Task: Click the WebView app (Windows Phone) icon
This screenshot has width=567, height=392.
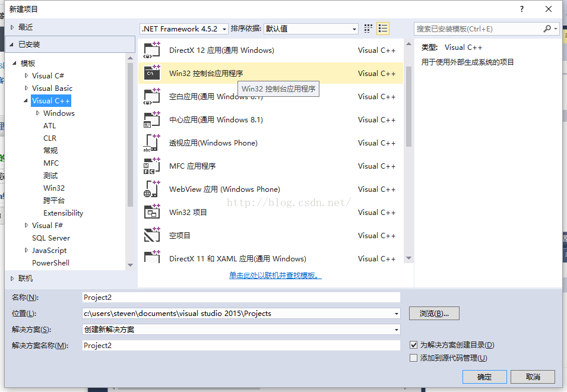Action: (152, 189)
